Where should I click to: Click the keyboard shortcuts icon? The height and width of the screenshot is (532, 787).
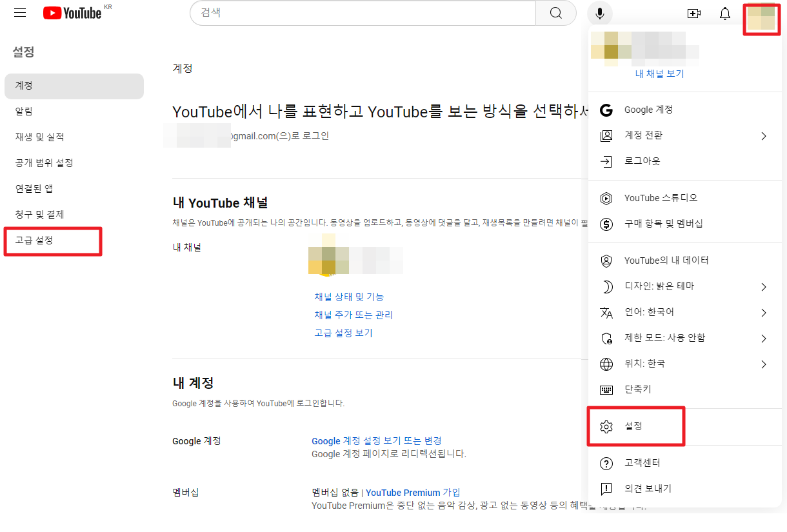point(606,389)
